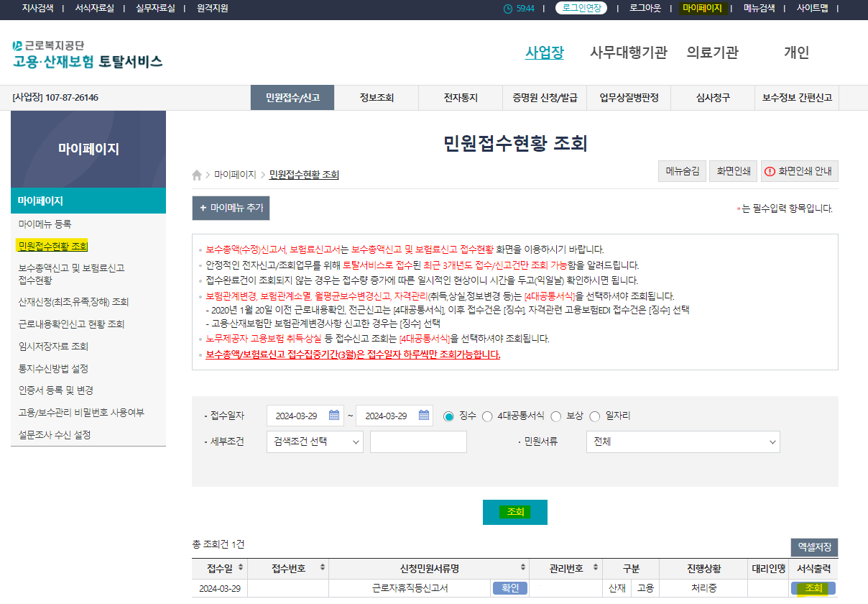Viewport: 868px width, 604px height.
Task: Select the 4대공통서식 radio option
Action: 487,415
